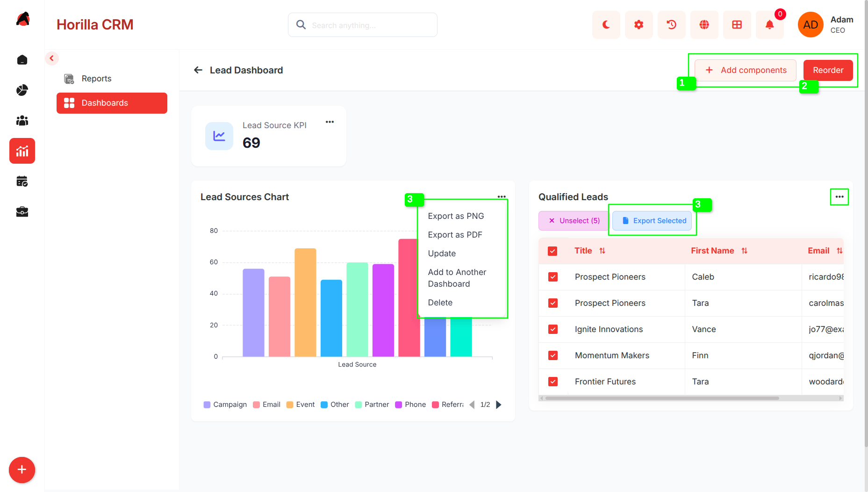Click red floating plus quick-add button
Image resolution: width=868 pixels, height=492 pixels.
(22, 470)
